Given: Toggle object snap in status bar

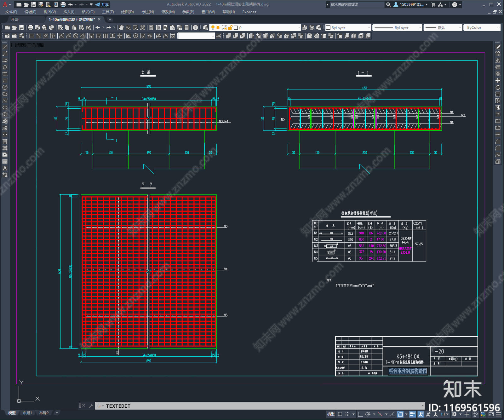Looking at the screenshot, I should [x=400, y=414].
